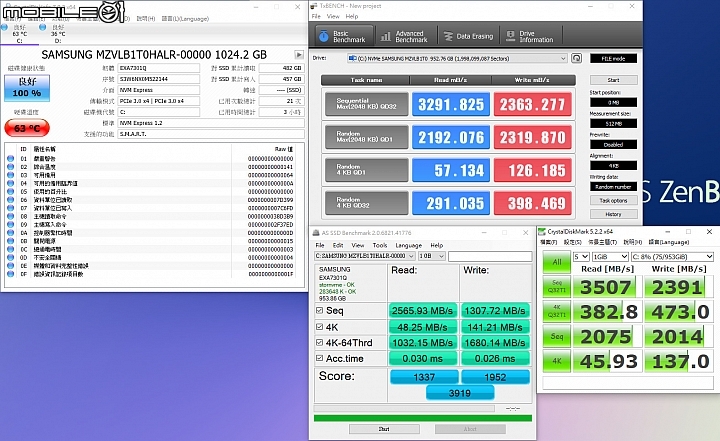Open CrystalDiskMark 1GiB size dropdown
This screenshot has width=720, height=441.
[x=610, y=257]
